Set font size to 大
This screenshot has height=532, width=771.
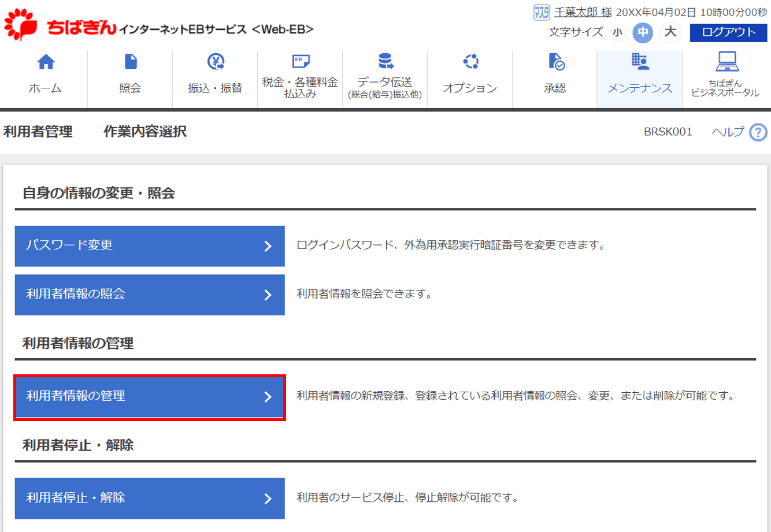pos(670,32)
